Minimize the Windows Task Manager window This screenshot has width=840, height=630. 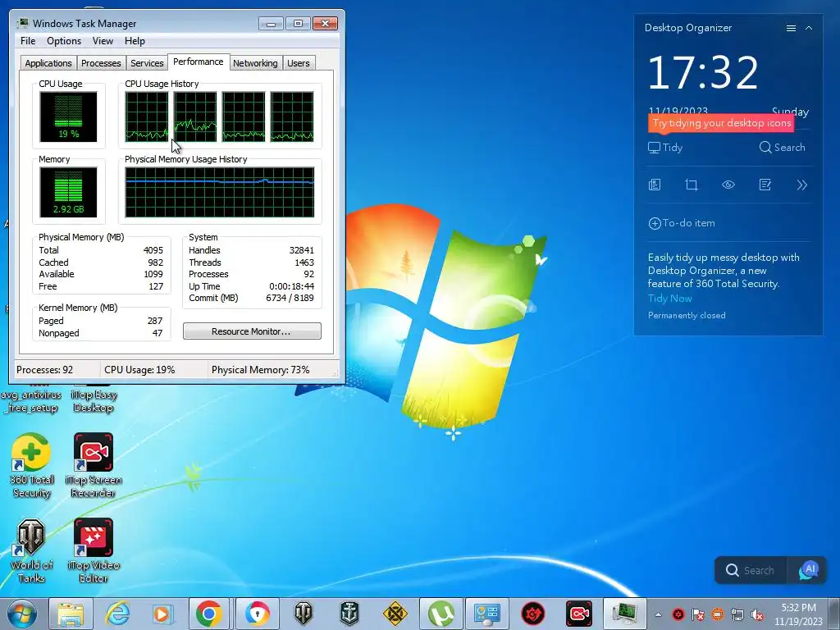point(271,24)
